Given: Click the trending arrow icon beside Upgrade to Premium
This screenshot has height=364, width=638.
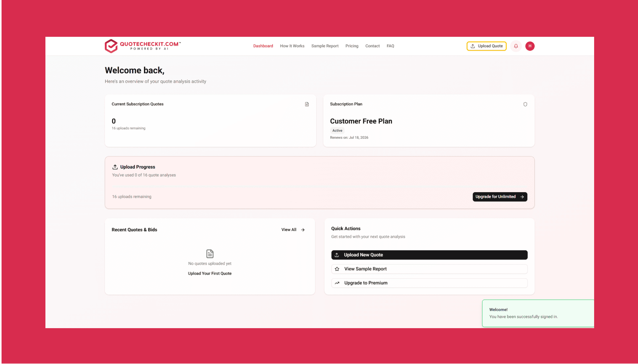Looking at the screenshot, I should pyautogui.click(x=337, y=283).
